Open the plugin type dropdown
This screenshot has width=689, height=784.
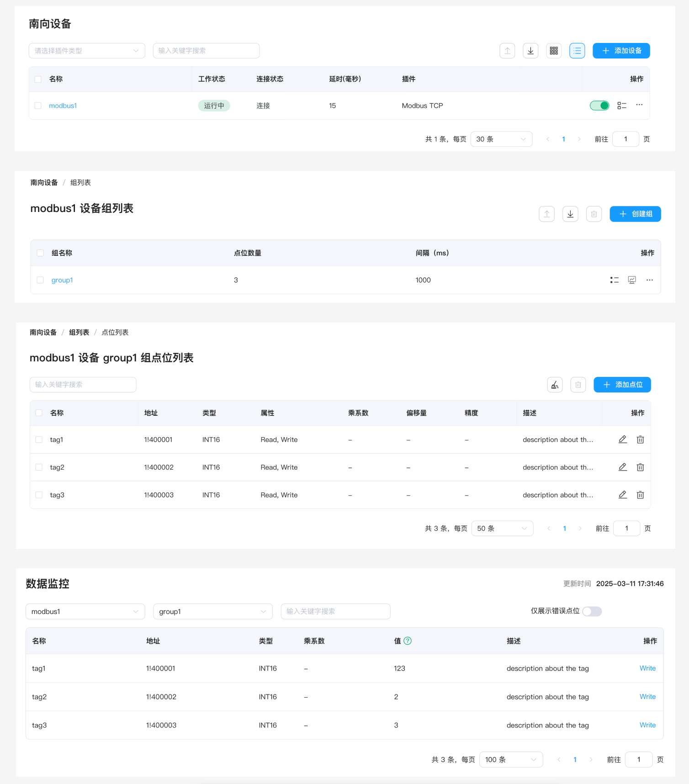87,51
